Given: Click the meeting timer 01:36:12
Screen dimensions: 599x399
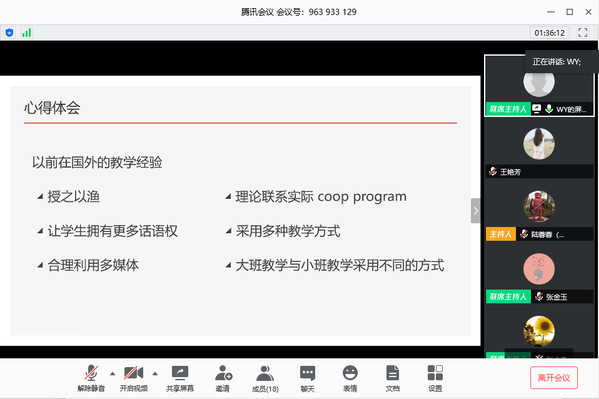Looking at the screenshot, I should tap(549, 33).
